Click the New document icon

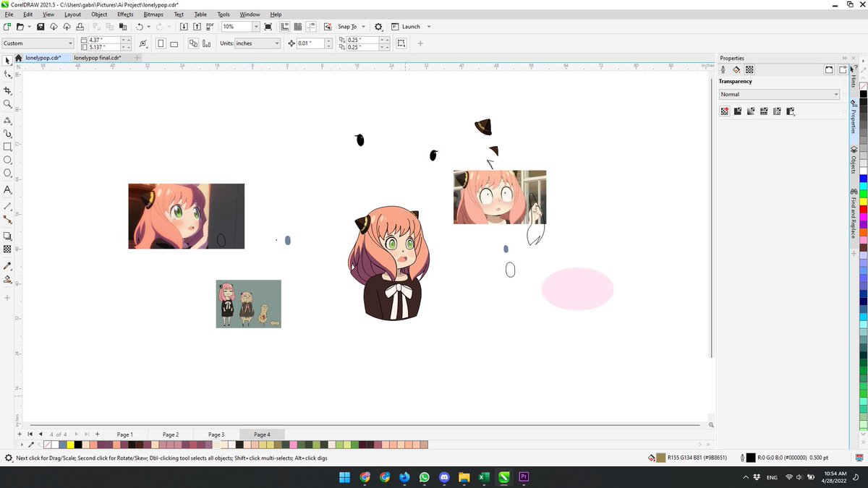(x=7, y=27)
